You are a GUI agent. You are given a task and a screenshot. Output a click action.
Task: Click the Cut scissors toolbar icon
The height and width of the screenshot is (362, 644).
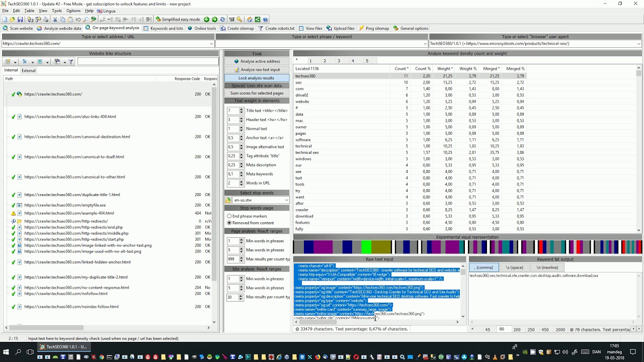(54, 20)
